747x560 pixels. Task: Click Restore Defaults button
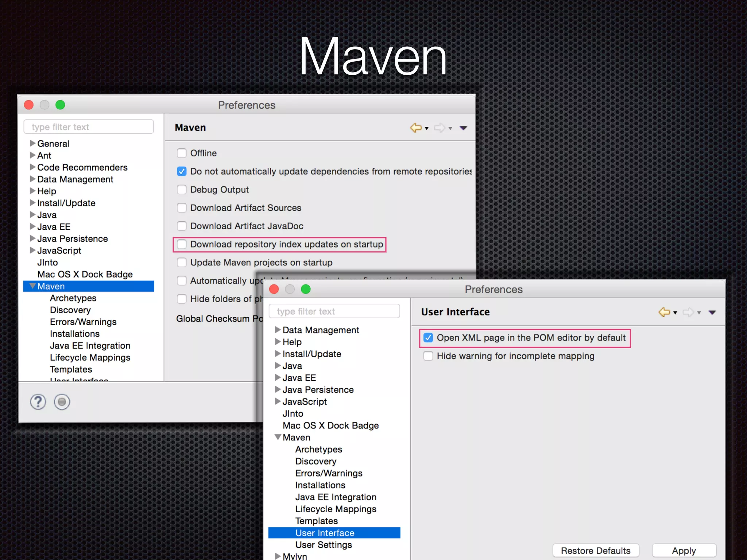pos(596,551)
